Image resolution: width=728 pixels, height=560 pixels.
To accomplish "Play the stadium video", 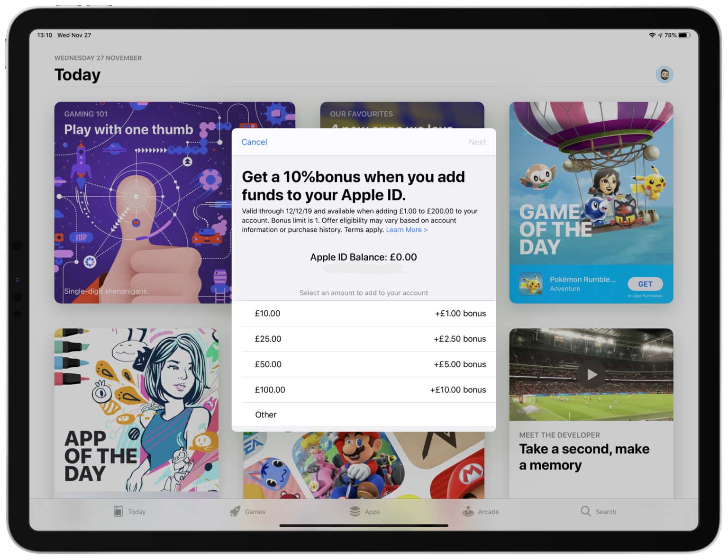I will [x=591, y=374].
